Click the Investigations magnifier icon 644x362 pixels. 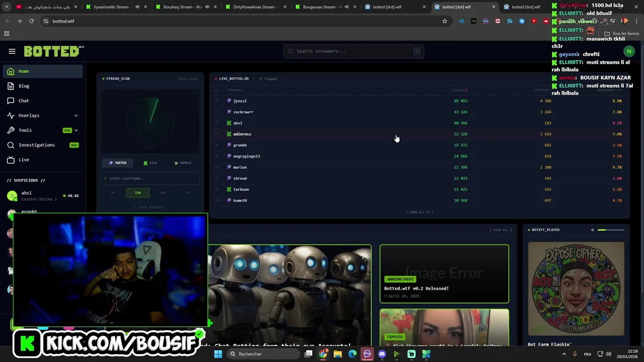(x=11, y=145)
